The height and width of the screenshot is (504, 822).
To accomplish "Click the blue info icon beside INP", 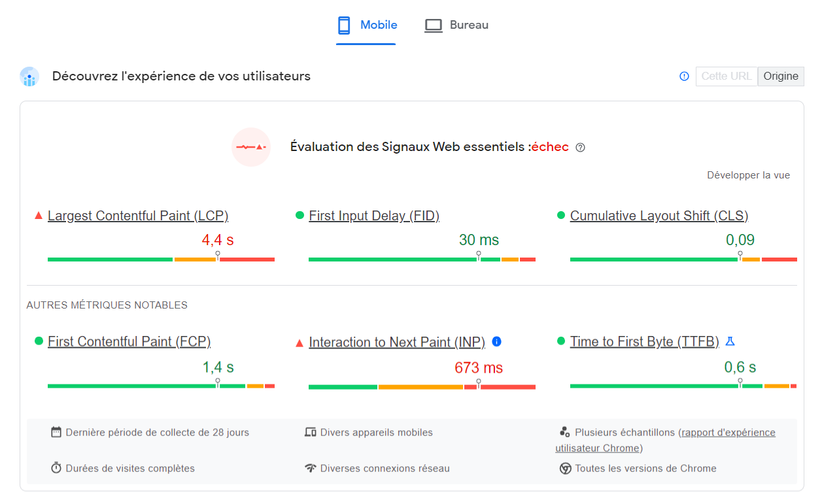I will point(497,341).
